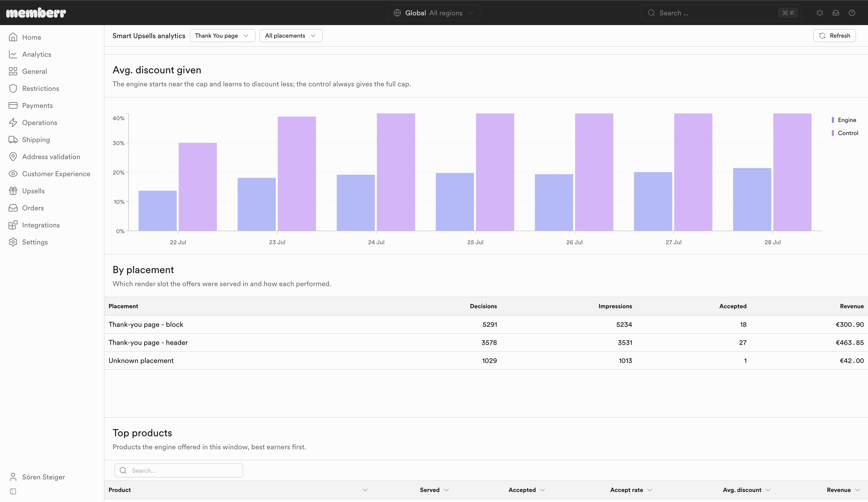Click the Shipping truck icon
868x502 pixels.
pyautogui.click(x=13, y=140)
